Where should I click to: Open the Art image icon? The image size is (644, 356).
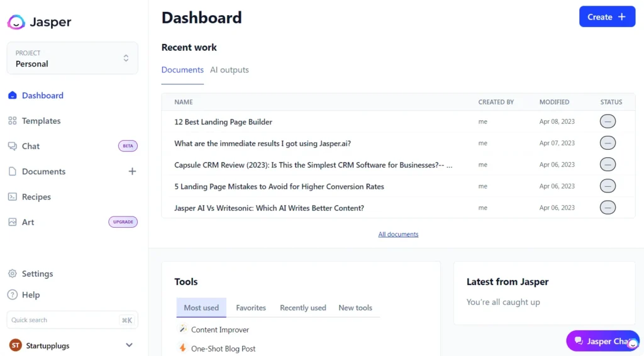coord(12,222)
